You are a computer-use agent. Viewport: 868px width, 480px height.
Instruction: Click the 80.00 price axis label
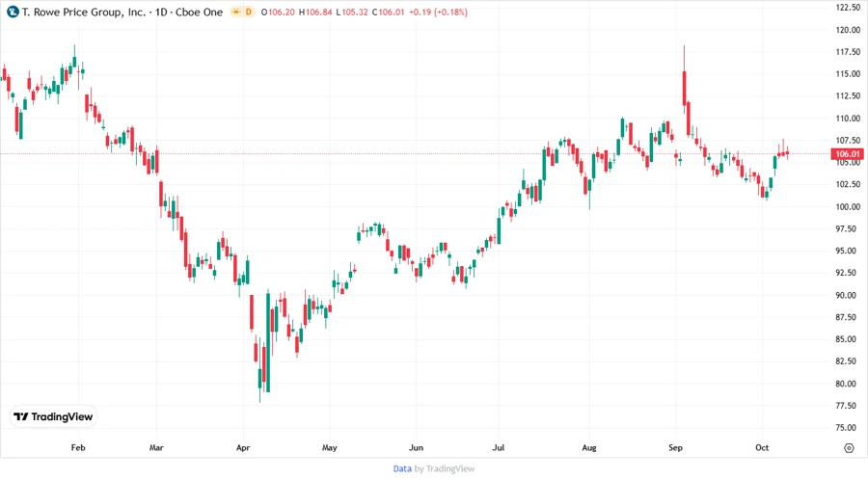(x=848, y=384)
